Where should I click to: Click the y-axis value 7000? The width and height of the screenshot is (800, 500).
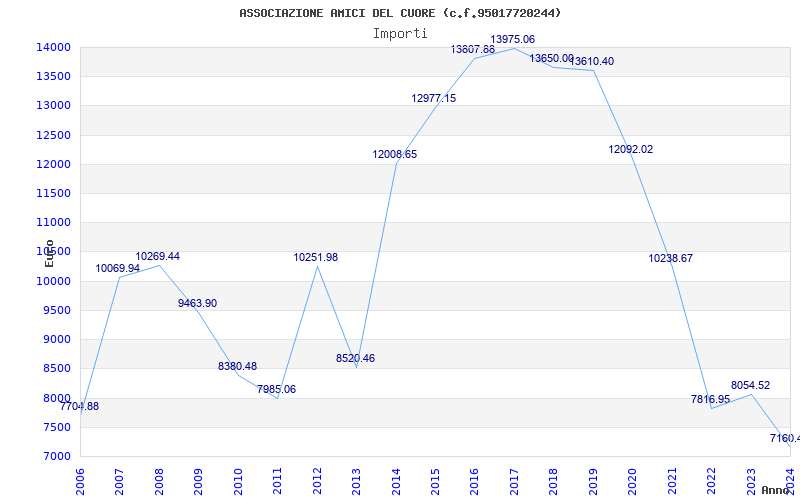coord(56,456)
